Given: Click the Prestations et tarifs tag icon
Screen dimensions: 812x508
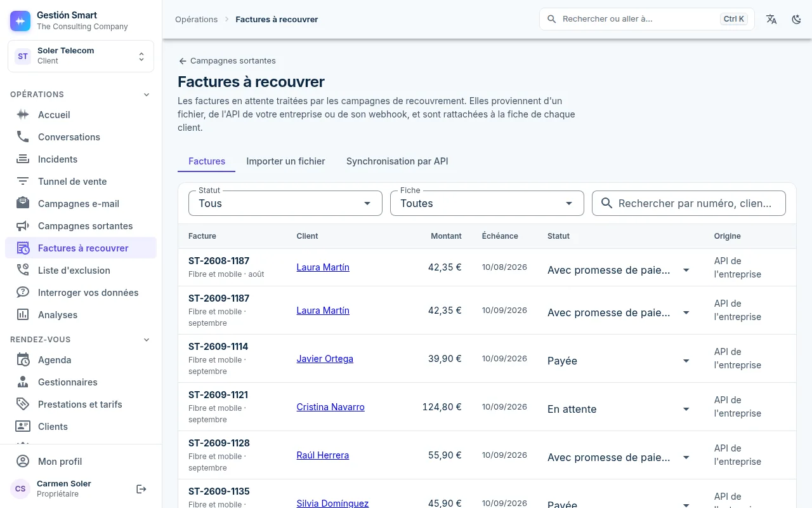Looking at the screenshot, I should coord(23,404).
